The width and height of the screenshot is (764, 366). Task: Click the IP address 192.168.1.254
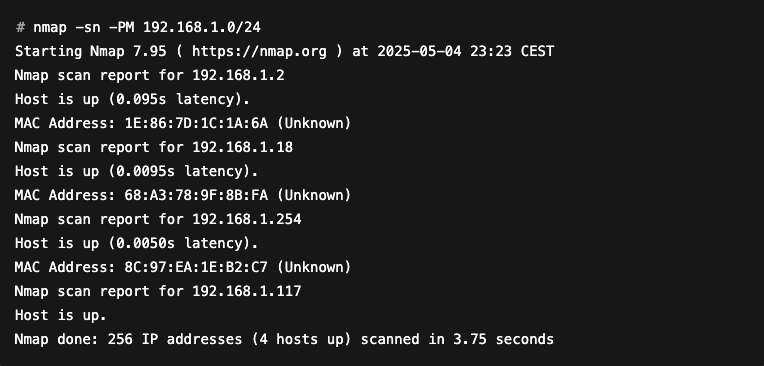pyautogui.click(x=247, y=219)
